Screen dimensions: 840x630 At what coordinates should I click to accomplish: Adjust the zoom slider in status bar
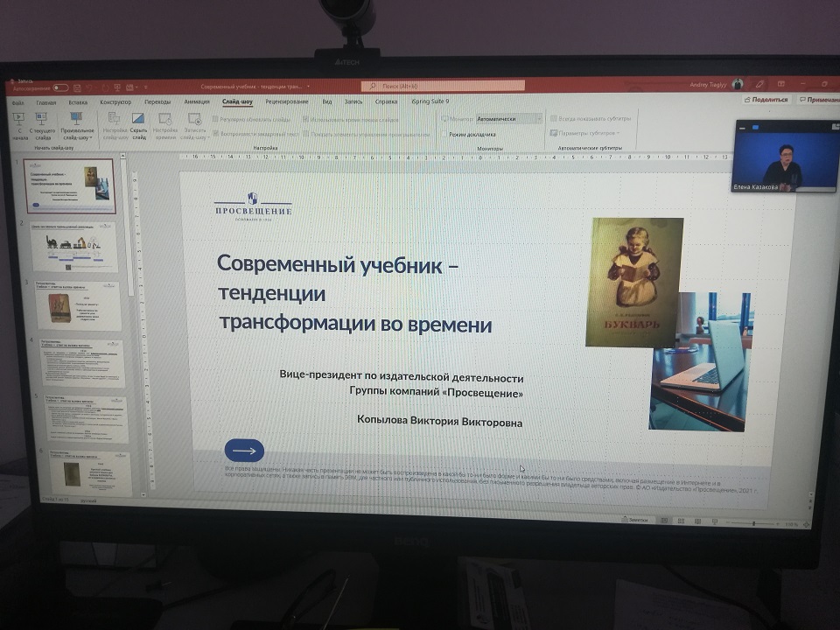pos(754,523)
